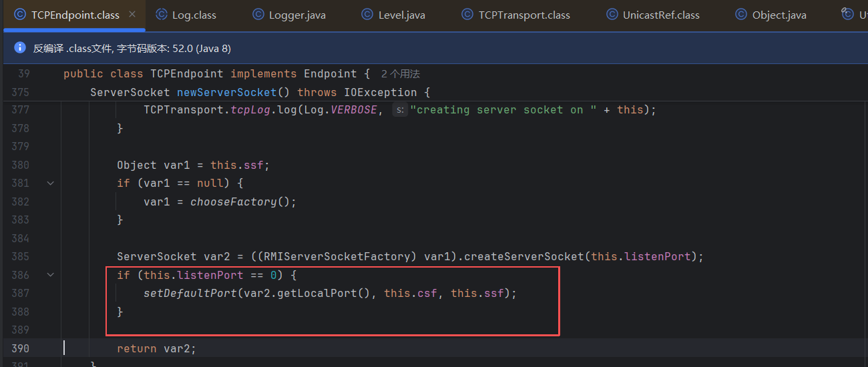Click the partially hidden last tab icon
Viewport: 868px width, 367px height.
(847, 14)
